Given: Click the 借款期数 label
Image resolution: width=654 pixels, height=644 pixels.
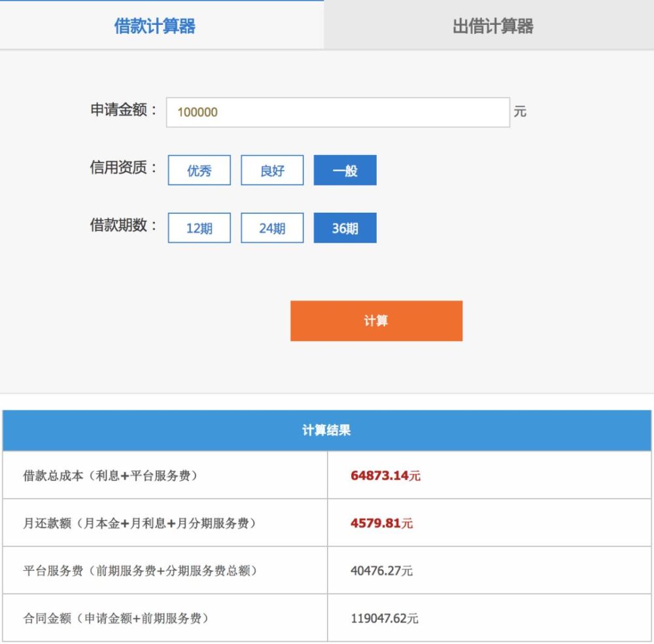Looking at the screenshot, I should coord(124,225).
